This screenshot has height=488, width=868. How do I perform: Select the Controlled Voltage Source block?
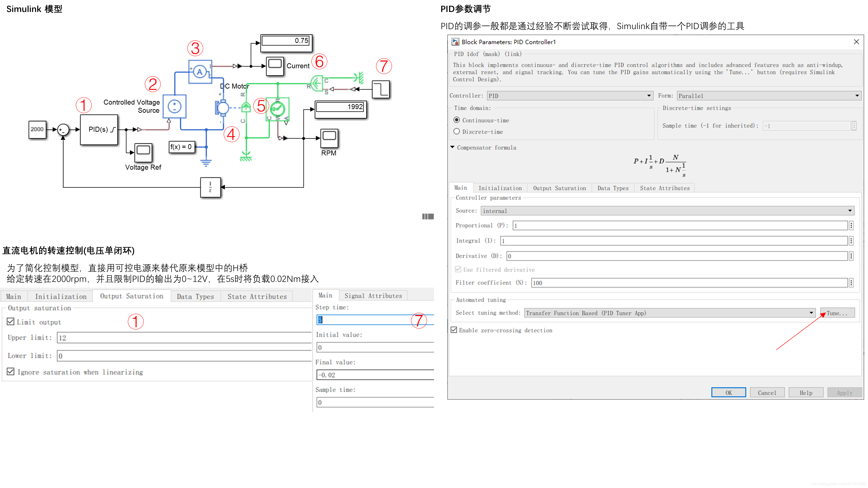click(174, 106)
